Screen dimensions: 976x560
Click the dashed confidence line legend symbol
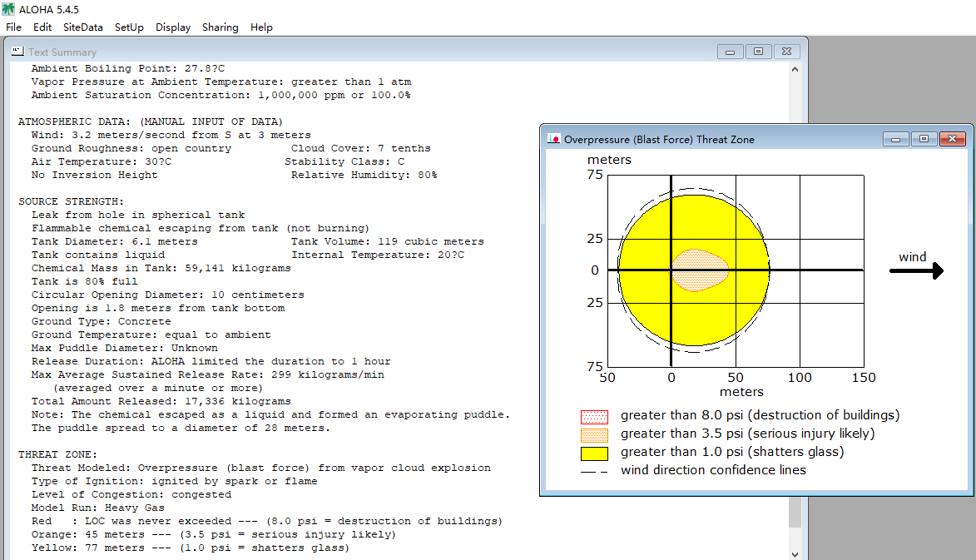[x=594, y=472]
